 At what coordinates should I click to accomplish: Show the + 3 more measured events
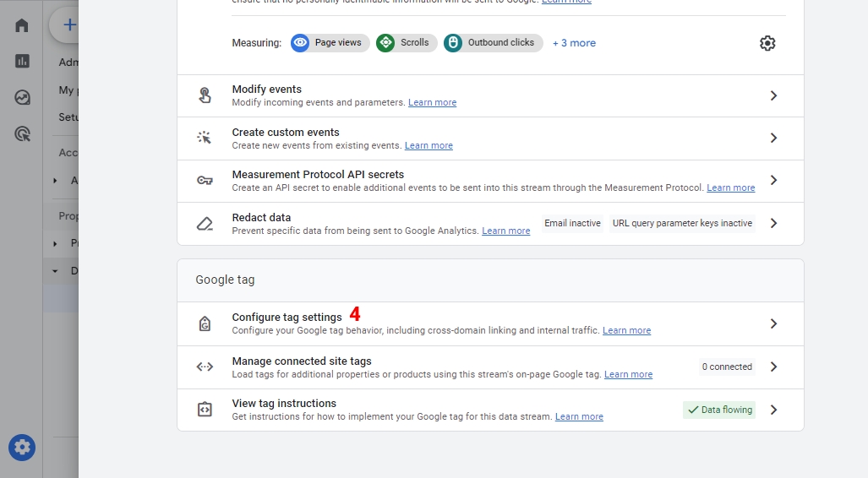574,43
